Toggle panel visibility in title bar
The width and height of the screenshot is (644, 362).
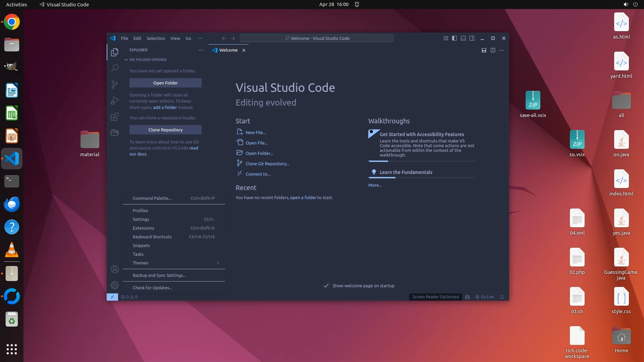(x=463, y=38)
